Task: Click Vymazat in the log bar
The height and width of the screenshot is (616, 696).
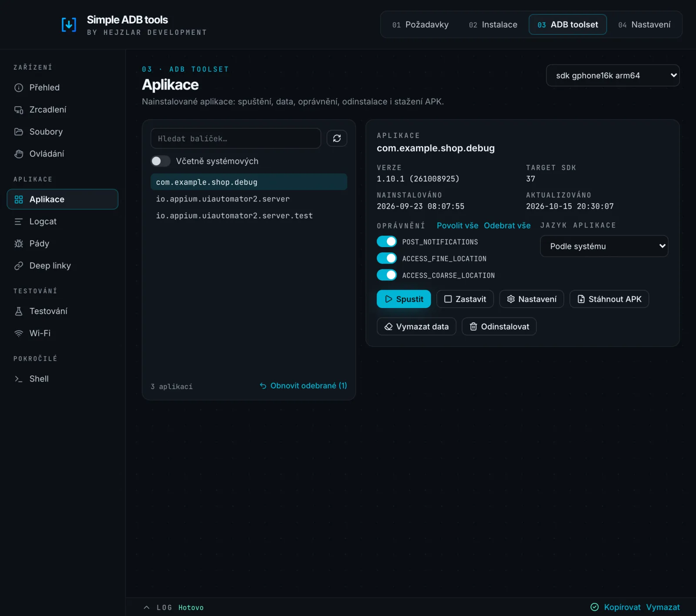Action: [663, 607]
